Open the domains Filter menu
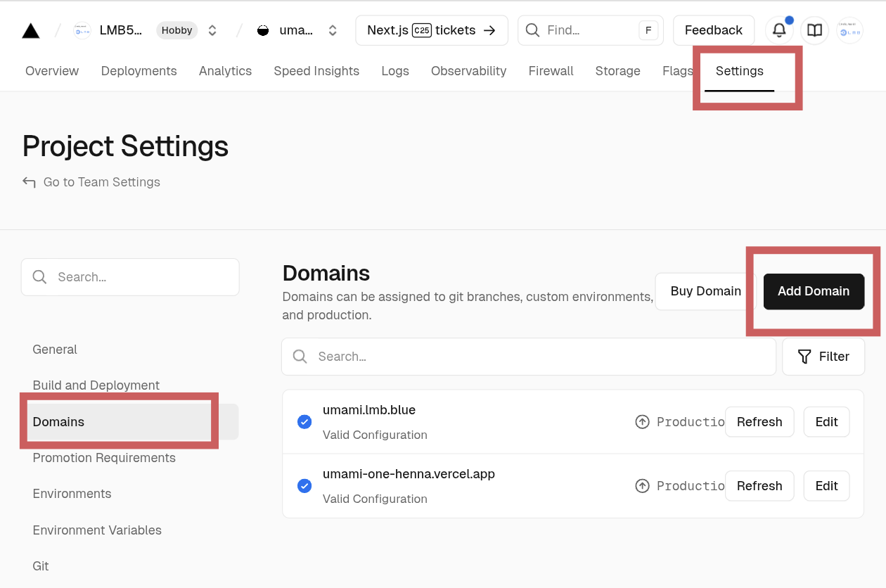Viewport: 886px width, 588px height. coord(823,357)
